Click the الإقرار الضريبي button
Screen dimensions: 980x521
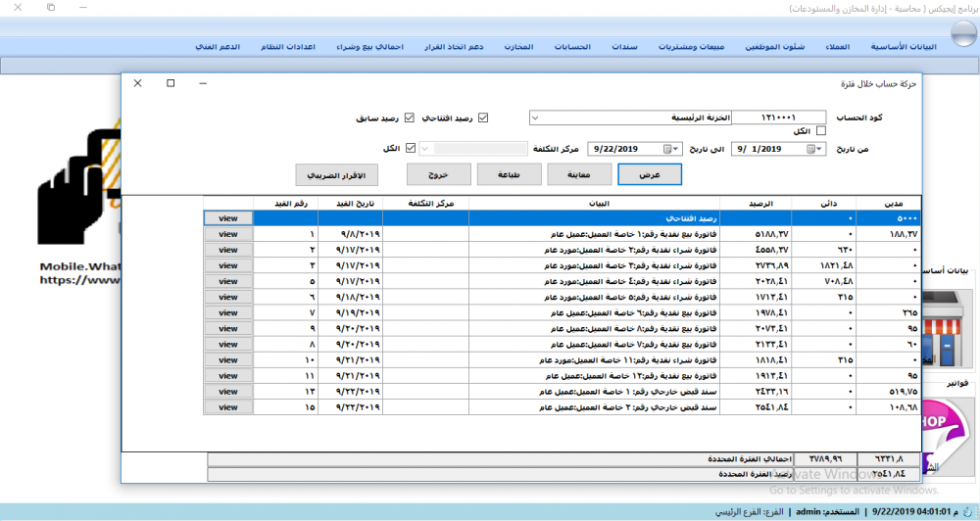(336, 175)
